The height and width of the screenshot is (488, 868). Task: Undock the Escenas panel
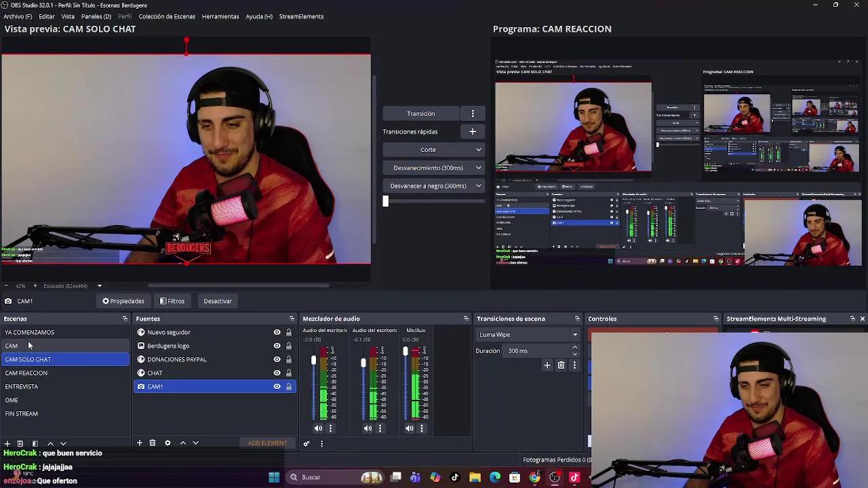pyautogui.click(x=125, y=319)
